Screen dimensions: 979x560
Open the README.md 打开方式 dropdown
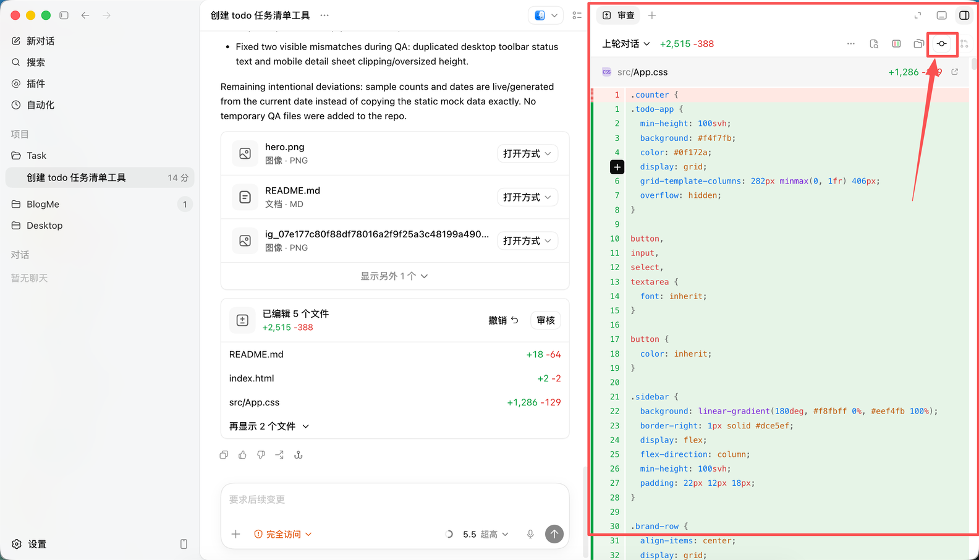[527, 197]
